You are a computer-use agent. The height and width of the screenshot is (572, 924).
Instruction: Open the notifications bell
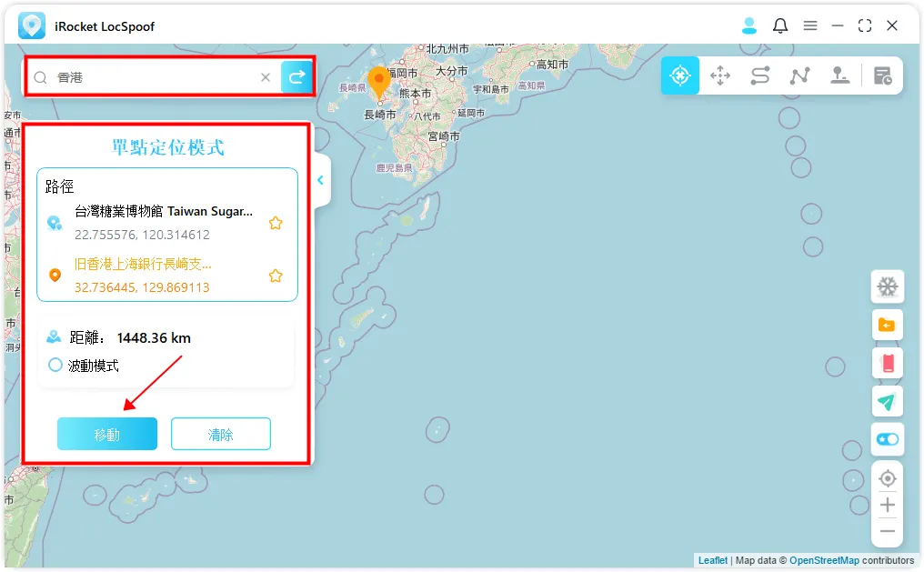point(780,25)
